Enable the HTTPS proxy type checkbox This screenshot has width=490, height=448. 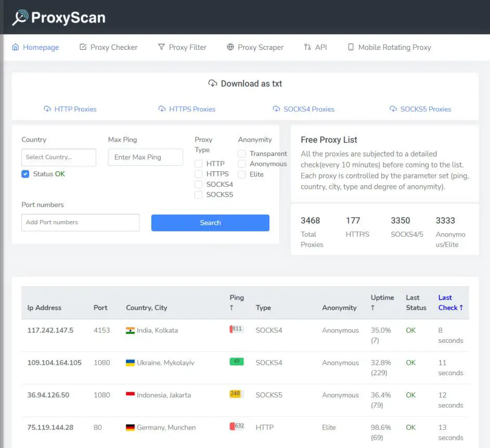coord(198,174)
